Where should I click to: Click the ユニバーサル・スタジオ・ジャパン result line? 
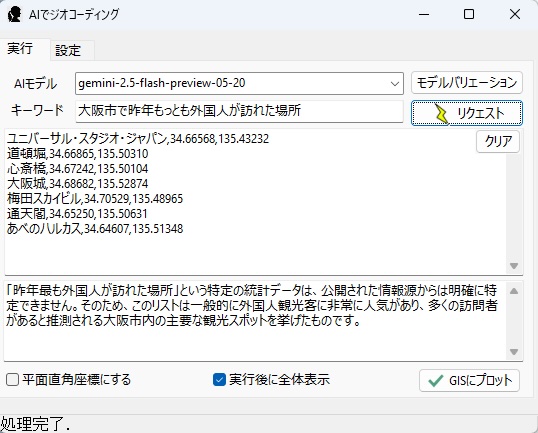tap(138, 139)
